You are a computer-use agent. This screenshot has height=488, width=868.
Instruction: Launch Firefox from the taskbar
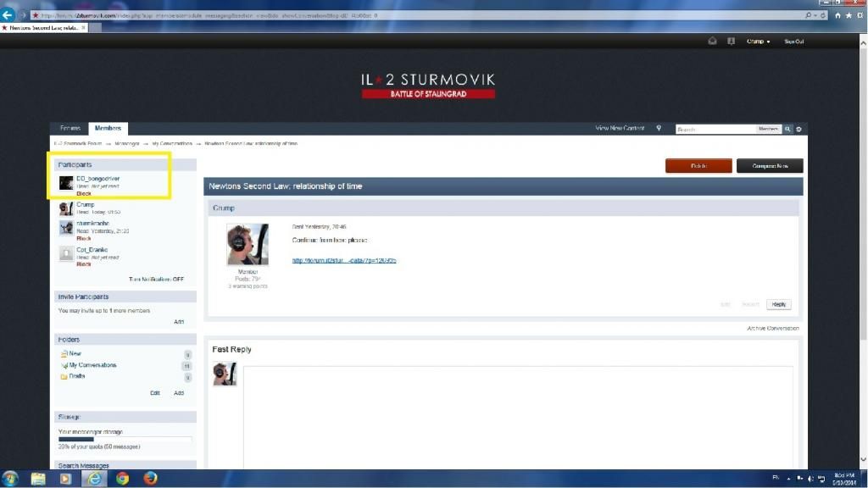pos(150,479)
